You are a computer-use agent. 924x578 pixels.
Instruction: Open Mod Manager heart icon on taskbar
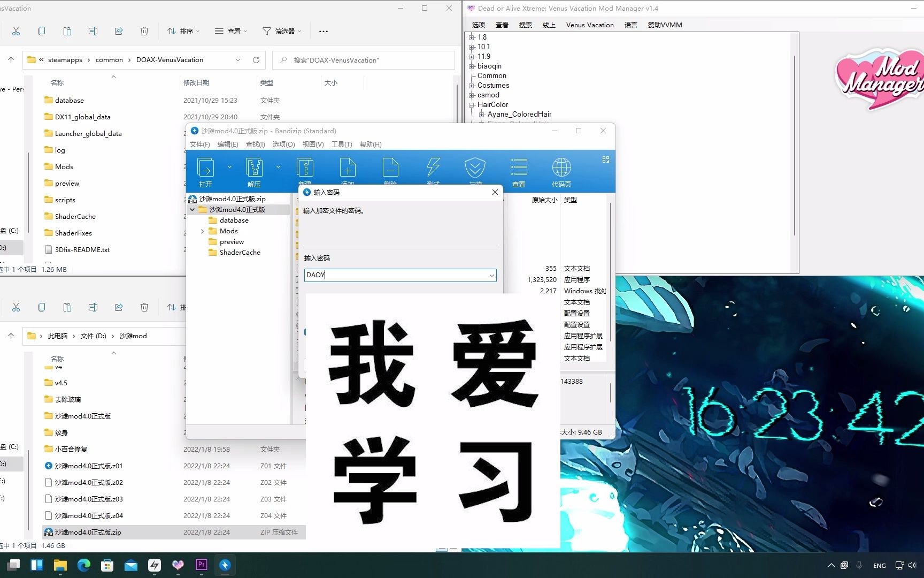(178, 565)
